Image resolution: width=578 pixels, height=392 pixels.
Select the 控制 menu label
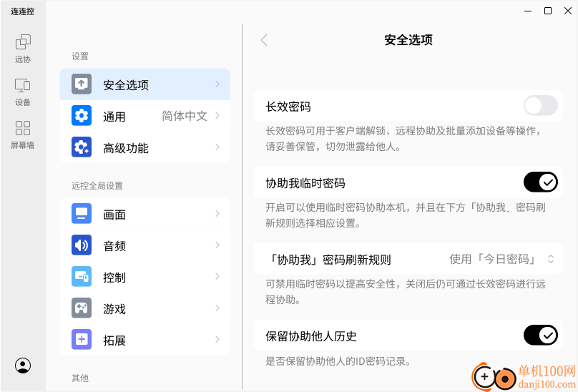point(114,278)
